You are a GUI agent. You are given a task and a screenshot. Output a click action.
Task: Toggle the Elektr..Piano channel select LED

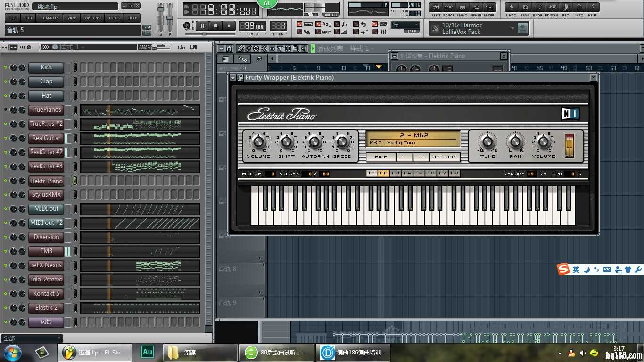pos(75,181)
